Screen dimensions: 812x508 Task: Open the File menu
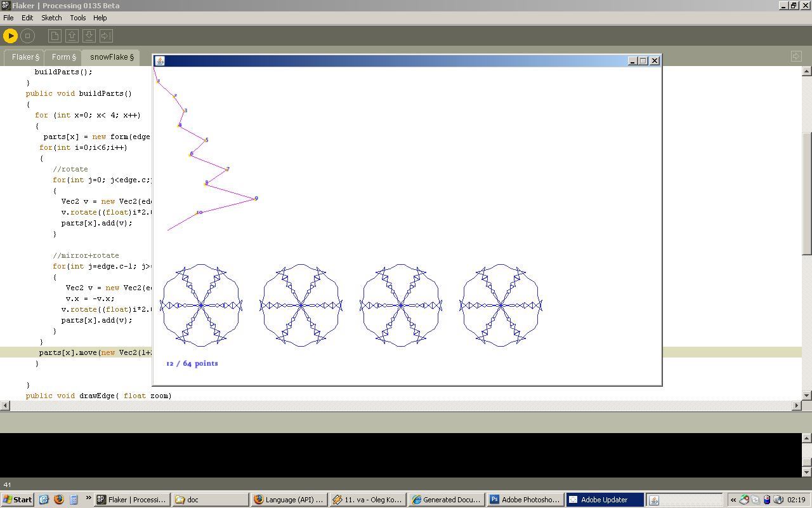(8, 18)
